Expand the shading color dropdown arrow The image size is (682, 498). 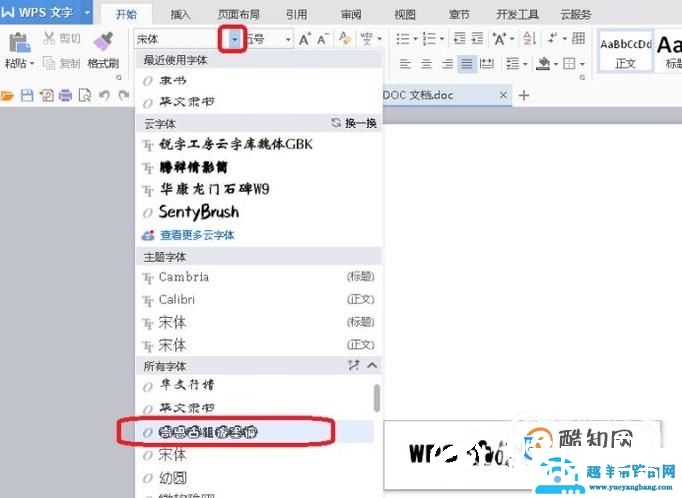click(x=556, y=64)
